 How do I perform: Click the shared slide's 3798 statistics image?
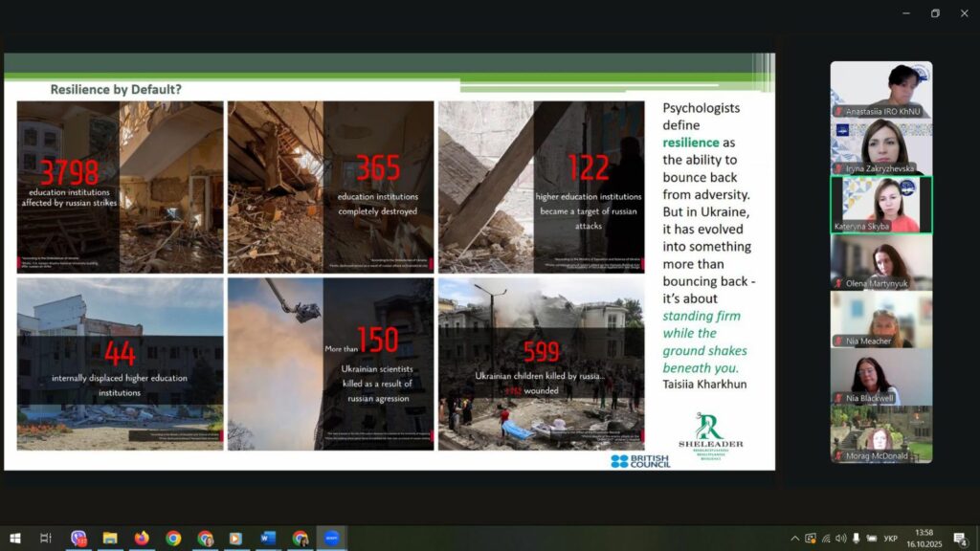tap(120, 187)
